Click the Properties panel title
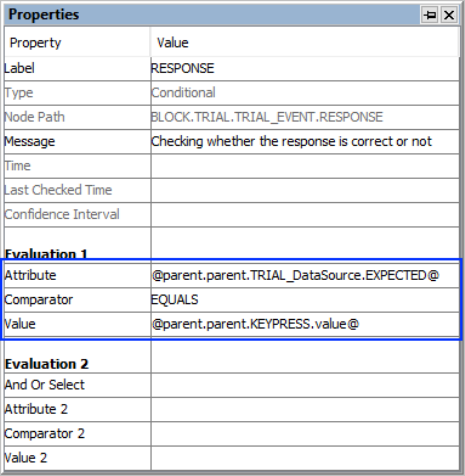Image resolution: width=465 pixels, height=476 pixels. point(44,15)
